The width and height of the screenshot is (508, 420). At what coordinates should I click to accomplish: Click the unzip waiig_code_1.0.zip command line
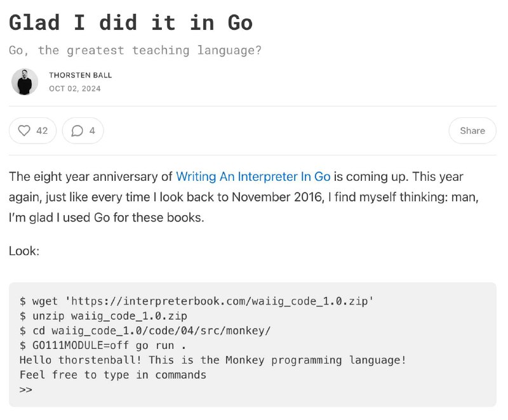coord(104,316)
